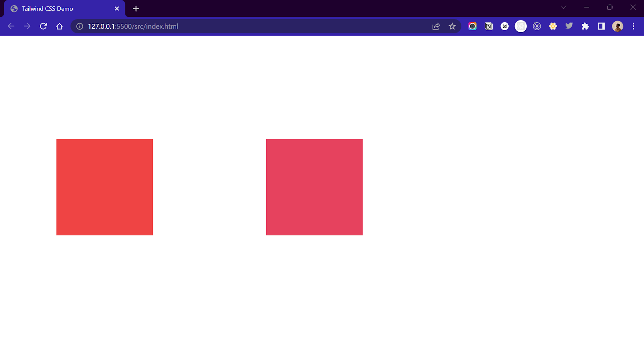This screenshot has width=644, height=337.
Task: Open the Extensions puzzle menu
Action: [585, 26]
